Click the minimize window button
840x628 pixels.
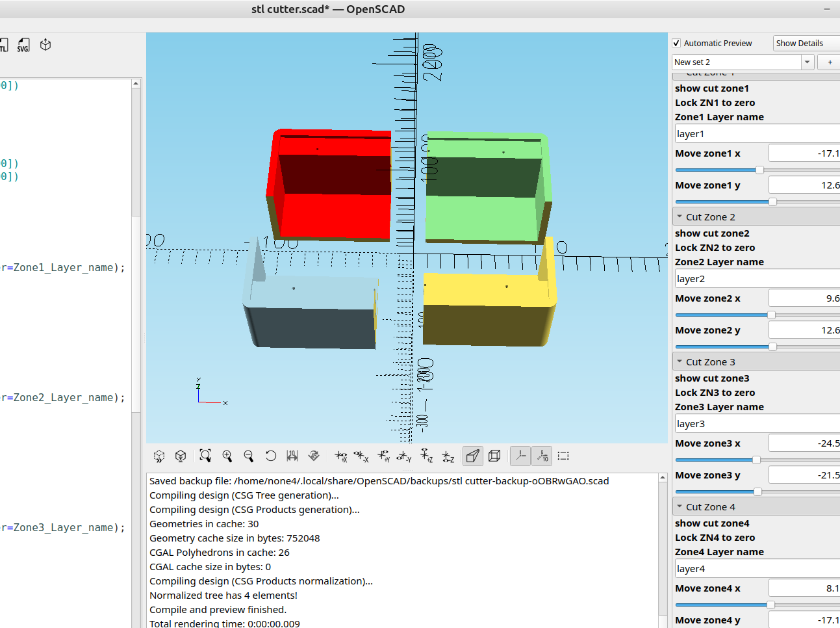click(x=827, y=9)
